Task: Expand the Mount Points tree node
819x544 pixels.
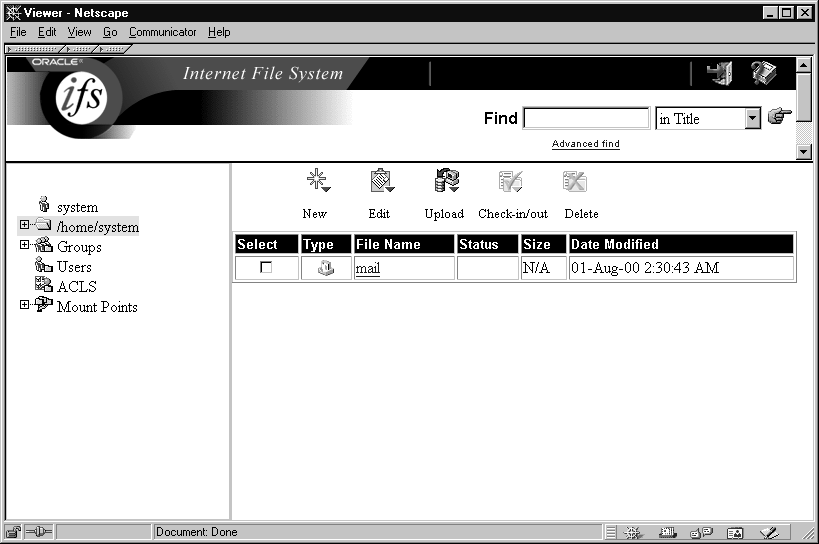Action: click(24, 304)
